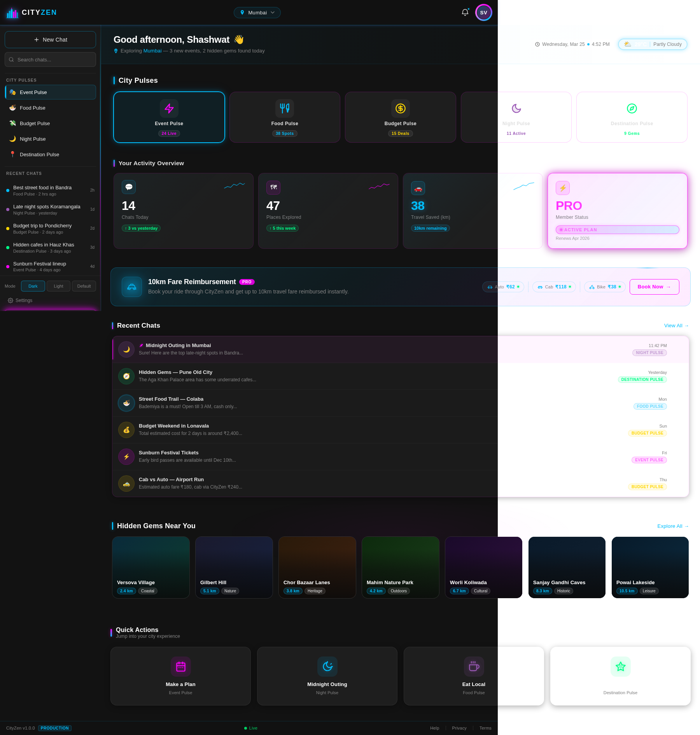Click the Destination Pulse pin icon in sidebar
This screenshot has height=735, width=700.
point(13,154)
